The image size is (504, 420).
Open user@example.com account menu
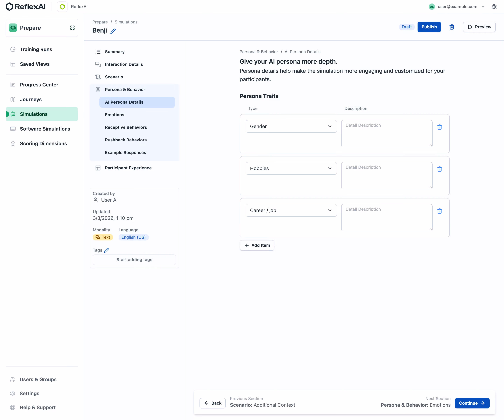tap(457, 6)
